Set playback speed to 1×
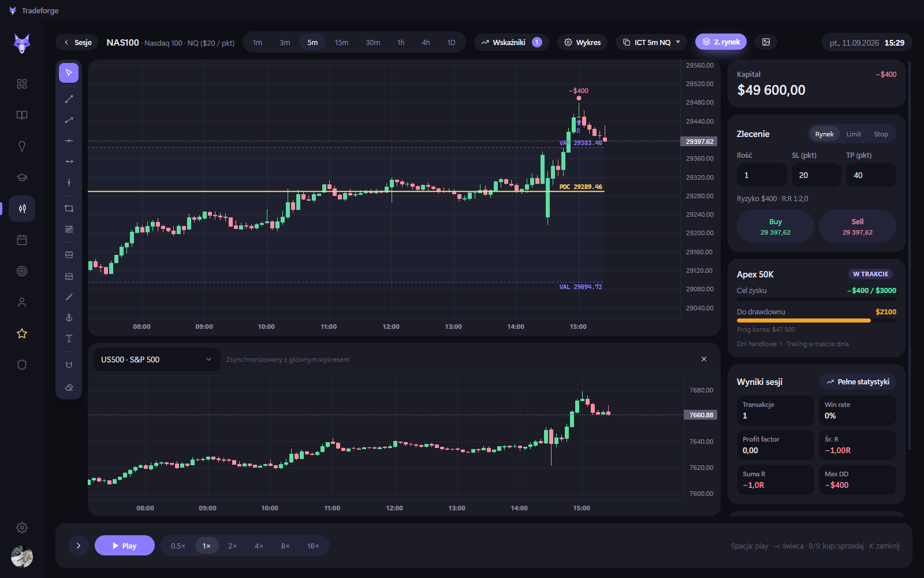 tap(206, 546)
